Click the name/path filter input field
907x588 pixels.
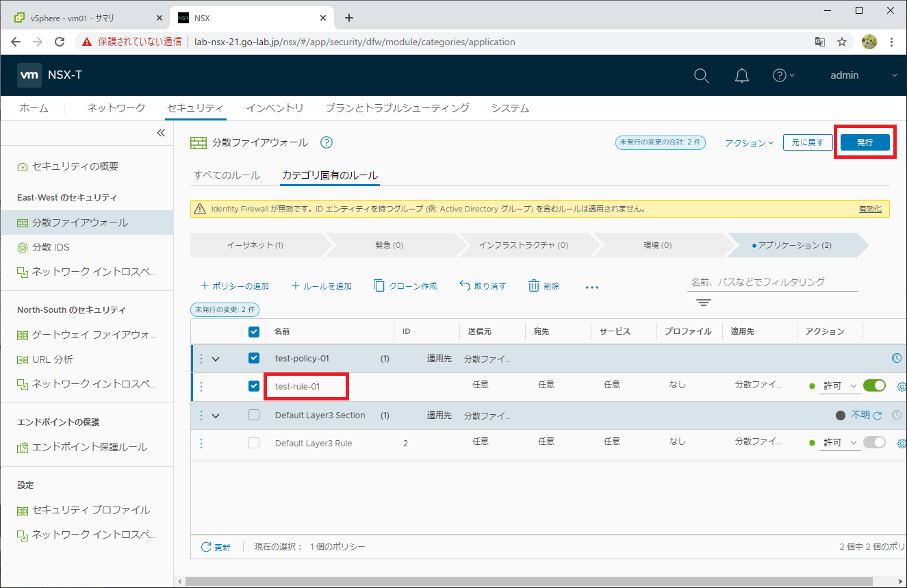(x=771, y=282)
